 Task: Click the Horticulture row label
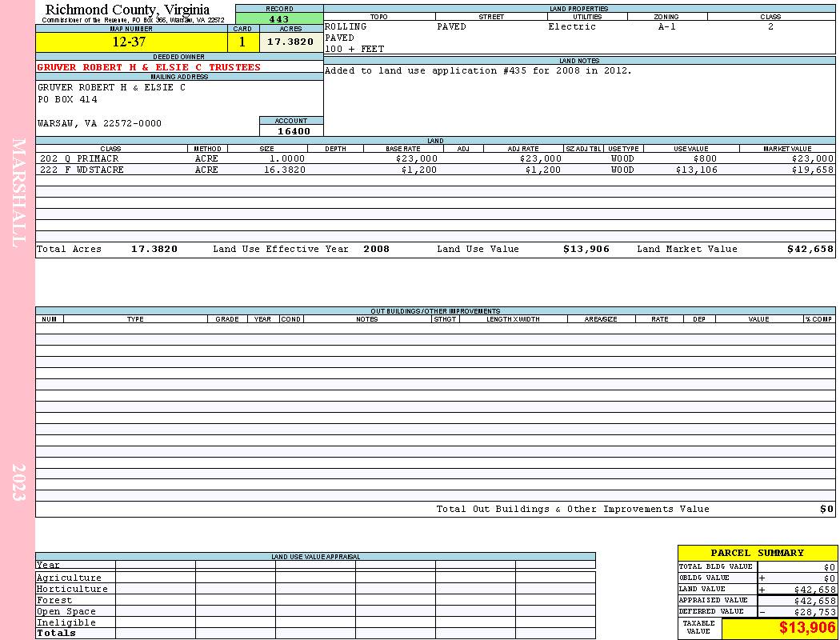[x=72, y=589]
